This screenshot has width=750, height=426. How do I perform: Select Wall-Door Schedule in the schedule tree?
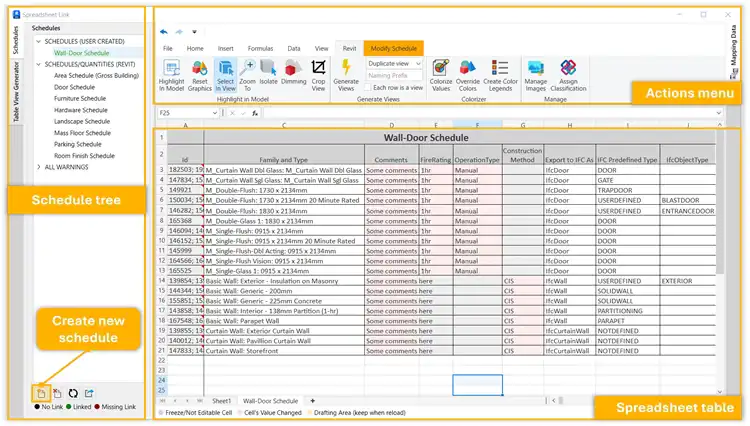coord(82,53)
